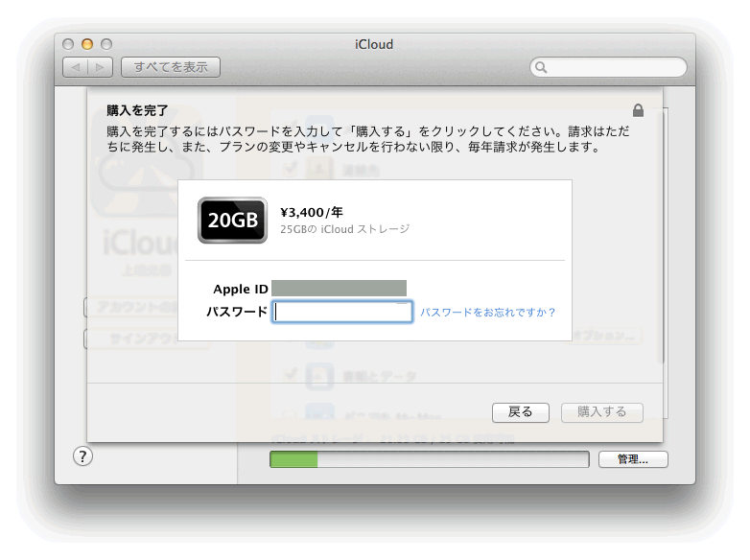Click the パスワード label text
Viewport: 750px width, 560px height.
pyautogui.click(x=237, y=312)
